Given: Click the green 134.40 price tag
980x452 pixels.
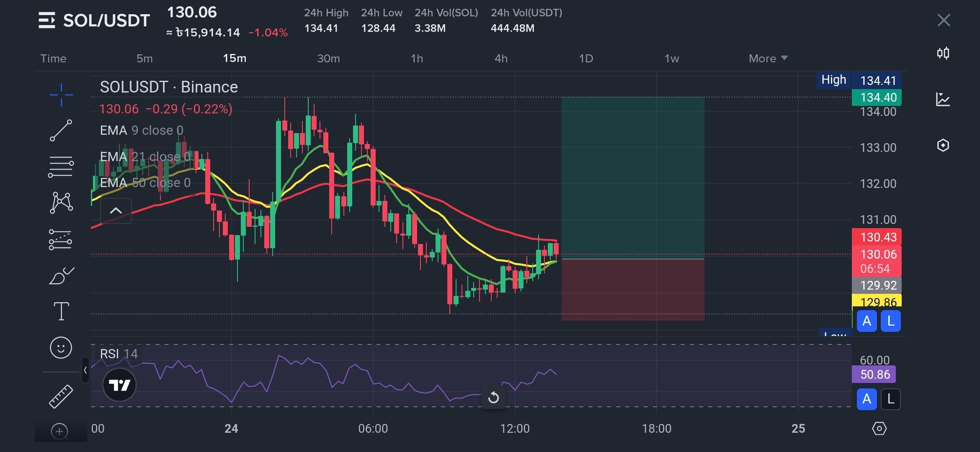Looking at the screenshot, I should coord(877,98).
